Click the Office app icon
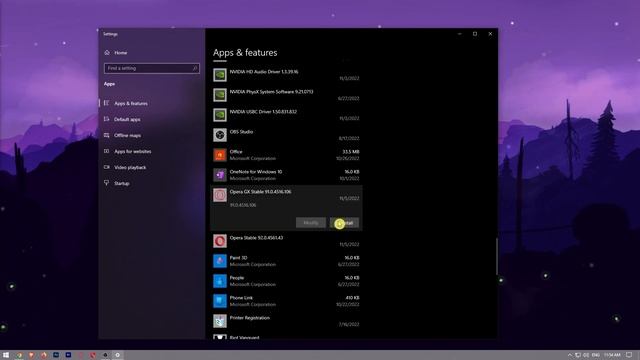The image size is (640, 360). pos(220,155)
